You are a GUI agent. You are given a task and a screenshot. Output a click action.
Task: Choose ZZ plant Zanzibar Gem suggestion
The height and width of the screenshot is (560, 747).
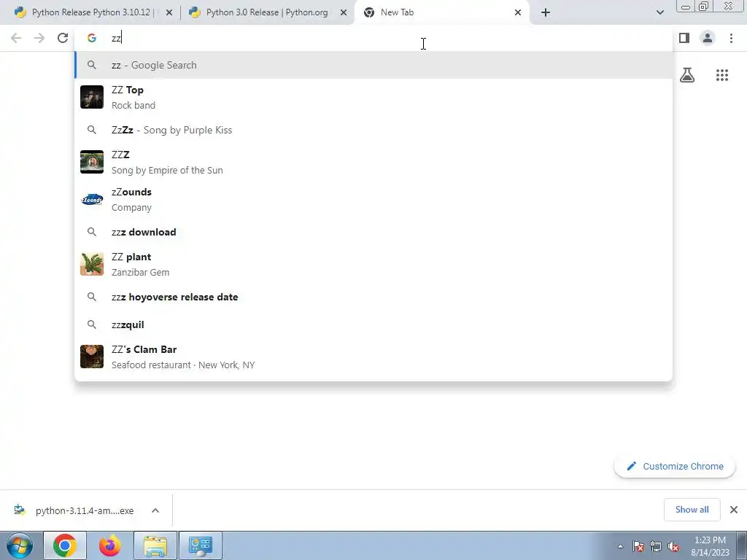[x=373, y=264]
